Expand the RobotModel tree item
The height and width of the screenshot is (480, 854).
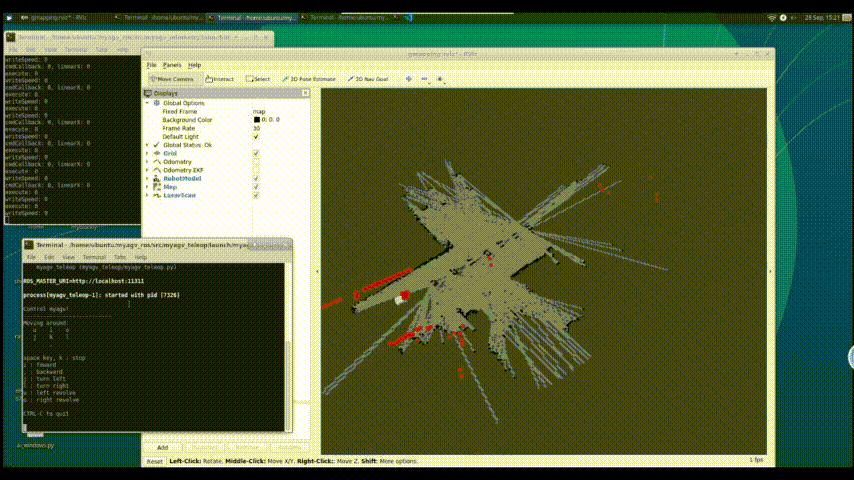click(147, 178)
